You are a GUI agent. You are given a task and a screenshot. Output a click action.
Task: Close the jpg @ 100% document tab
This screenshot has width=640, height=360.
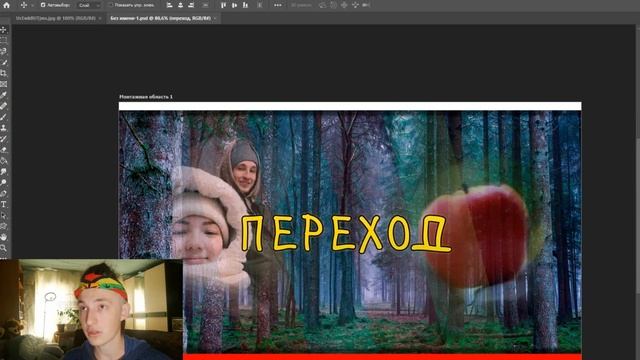pyautogui.click(x=100, y=18)
